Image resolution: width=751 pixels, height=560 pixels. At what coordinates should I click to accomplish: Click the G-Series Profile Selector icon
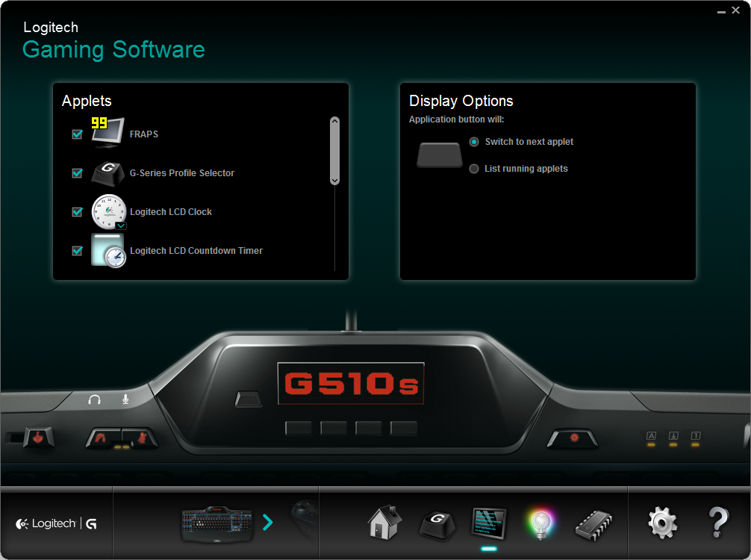[108, 173]
